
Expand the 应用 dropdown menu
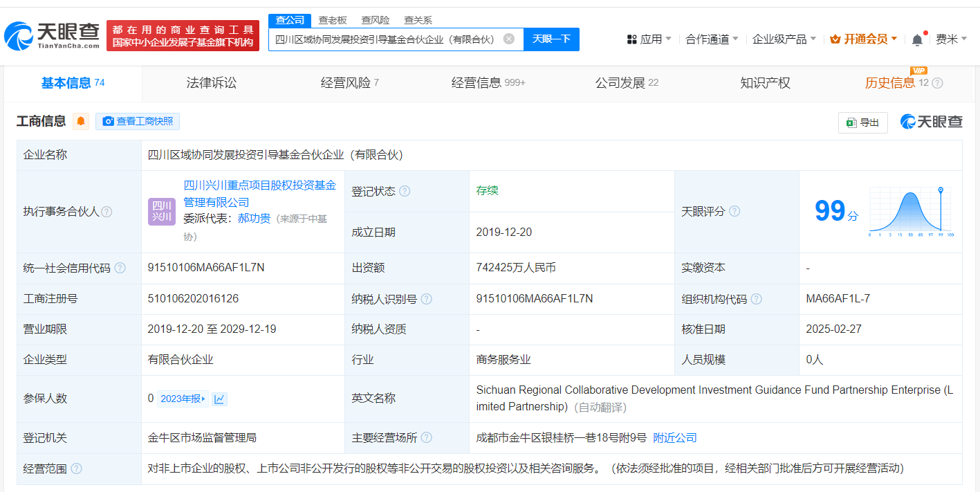click(x=668, y=39)
